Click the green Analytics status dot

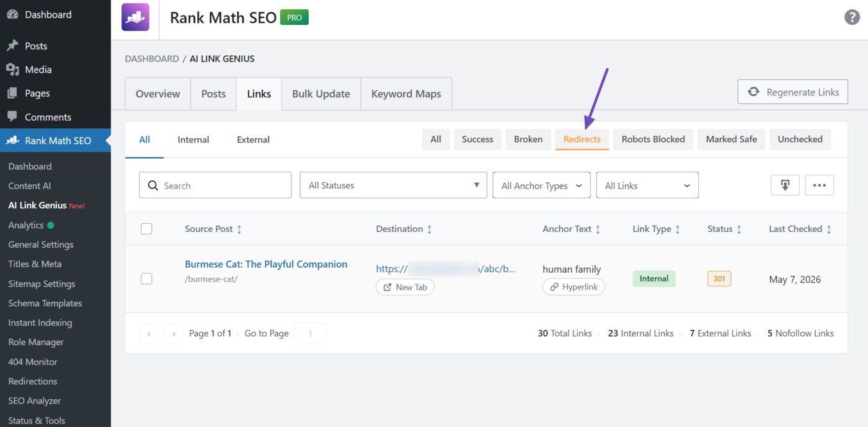tap(51, 225)
